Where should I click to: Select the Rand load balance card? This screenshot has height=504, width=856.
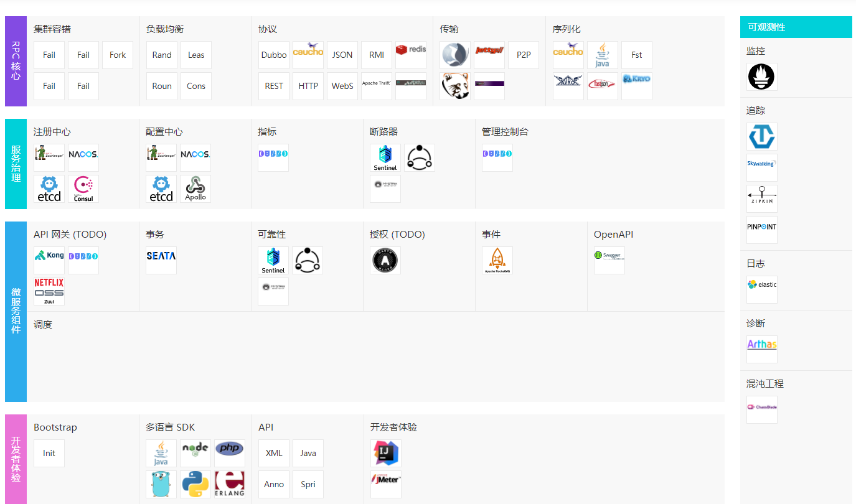[x=162, y=55]
